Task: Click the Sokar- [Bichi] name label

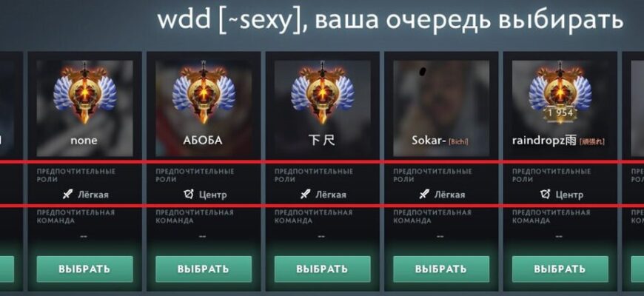Action: pyautogui.click(x=440, y=141)
